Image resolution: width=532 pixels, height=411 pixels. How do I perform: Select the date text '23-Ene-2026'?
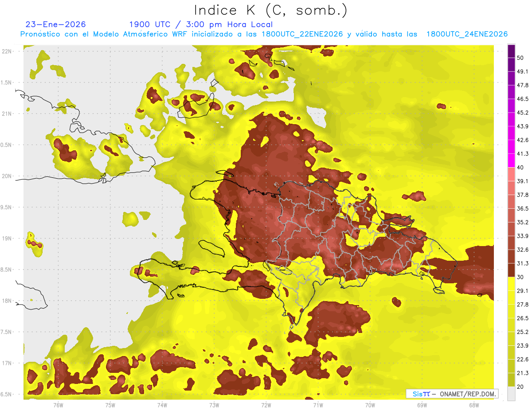point(56,24)
